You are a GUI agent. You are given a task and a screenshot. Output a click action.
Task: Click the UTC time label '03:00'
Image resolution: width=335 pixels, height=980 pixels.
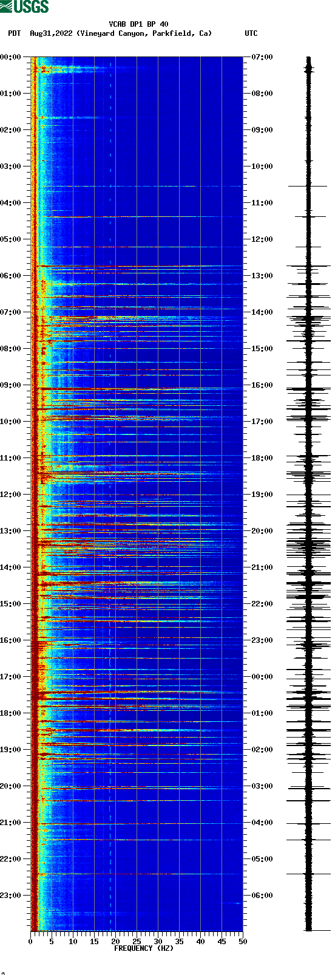pos(262,786)
